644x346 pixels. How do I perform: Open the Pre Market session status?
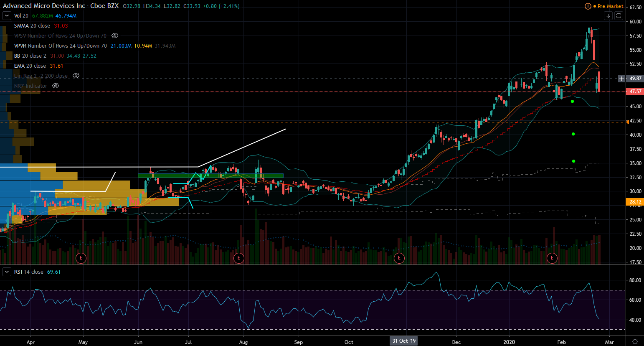(610, 6)
